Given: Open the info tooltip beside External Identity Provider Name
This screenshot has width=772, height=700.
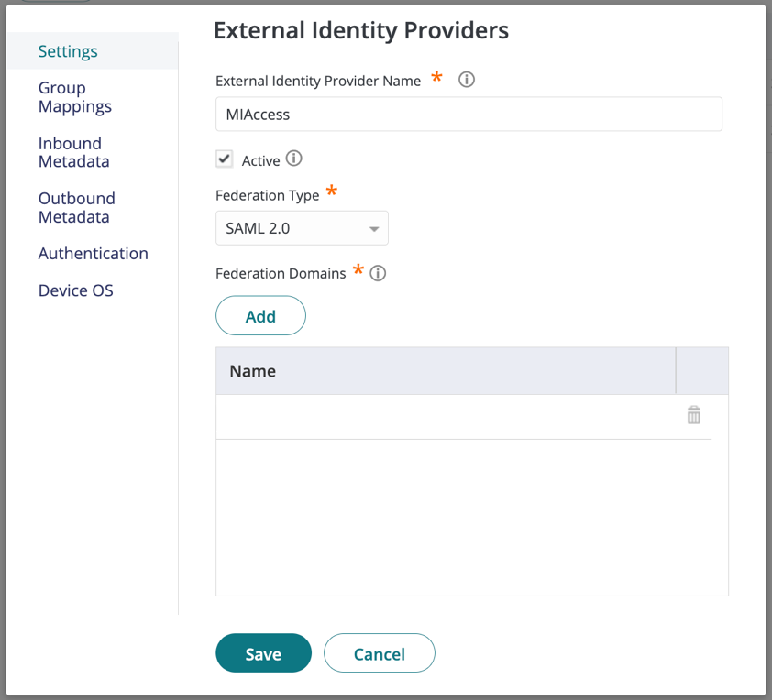Looking at the screenshot, I should [x=466, y=80].
